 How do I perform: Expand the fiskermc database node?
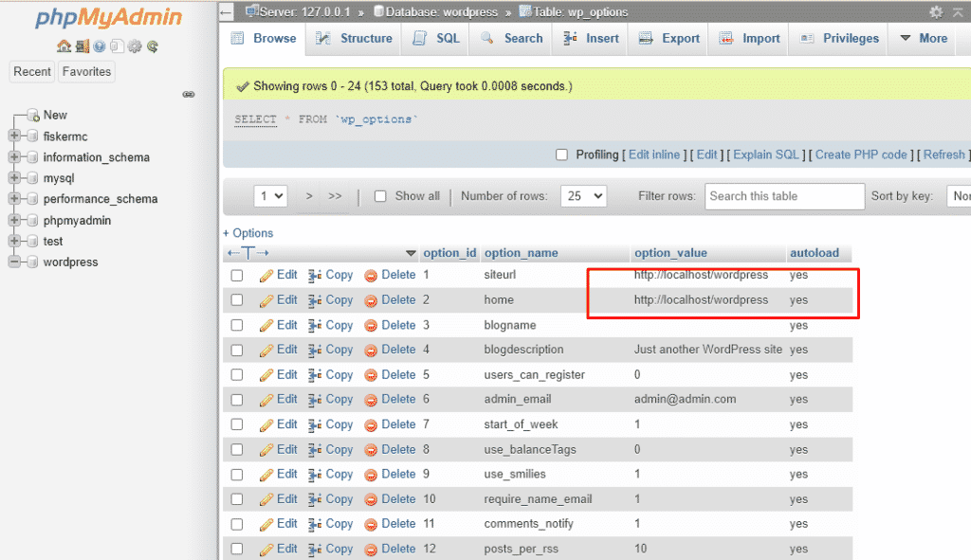coord(13,136)
